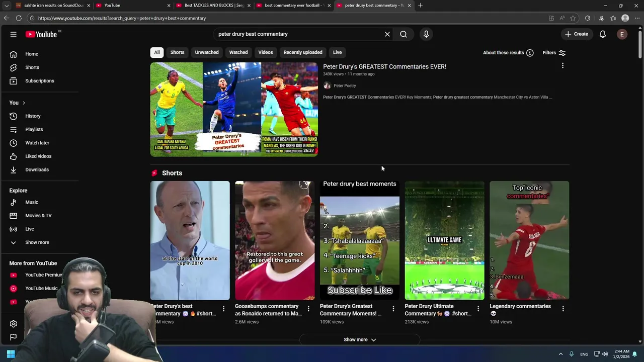Open the Goosebumps commentary Ronaldo short
This screenshot has width=644, height=362.
(275, 240)
